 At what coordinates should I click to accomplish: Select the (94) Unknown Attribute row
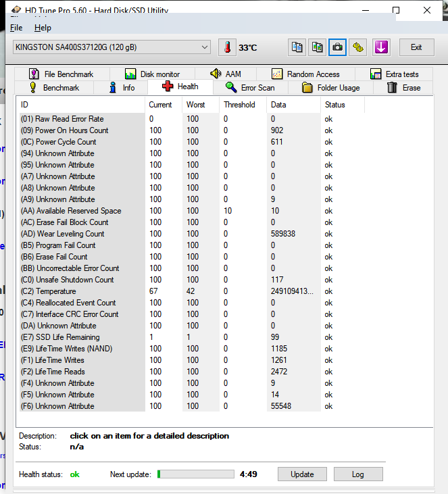[192, 153]
